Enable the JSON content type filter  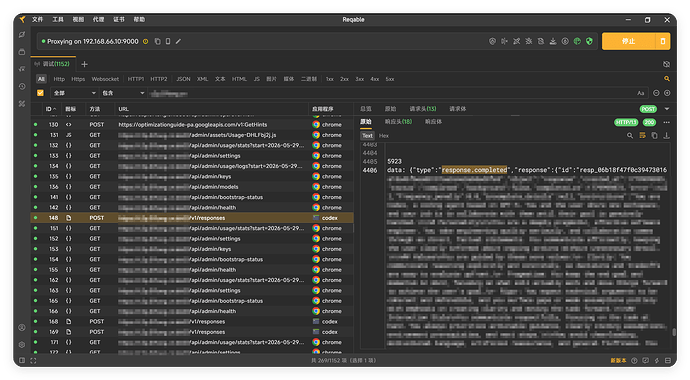click(183, 79)
